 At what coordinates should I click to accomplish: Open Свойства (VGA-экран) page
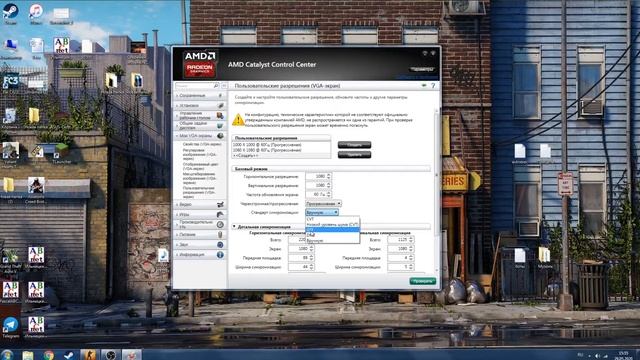pos(202,144)
